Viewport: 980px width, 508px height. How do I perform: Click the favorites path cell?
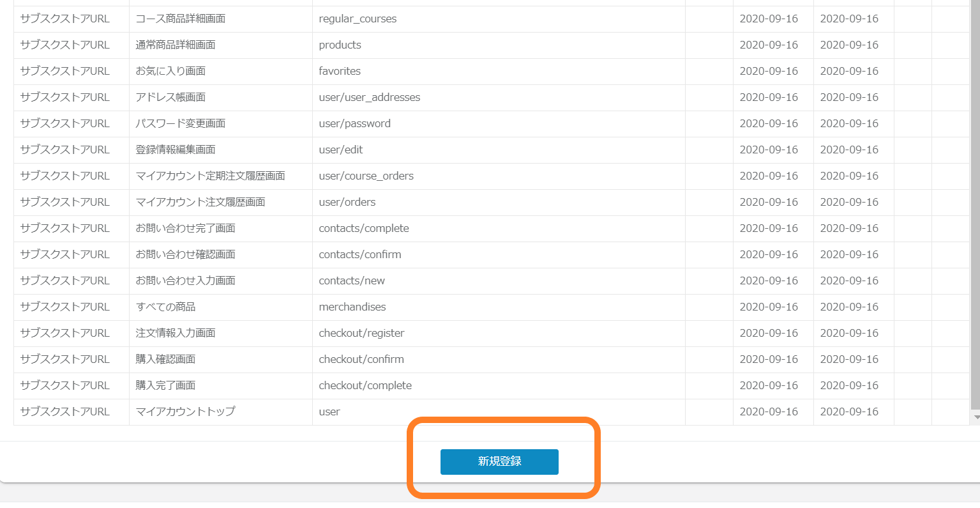pyautogui.click(x=340, y=72)
